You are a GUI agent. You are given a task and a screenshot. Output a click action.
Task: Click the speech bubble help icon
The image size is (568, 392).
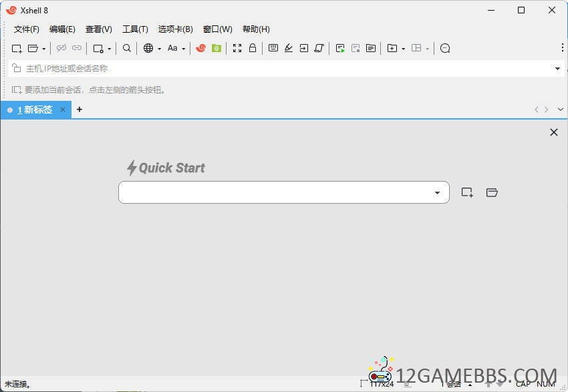pos(445,48)
